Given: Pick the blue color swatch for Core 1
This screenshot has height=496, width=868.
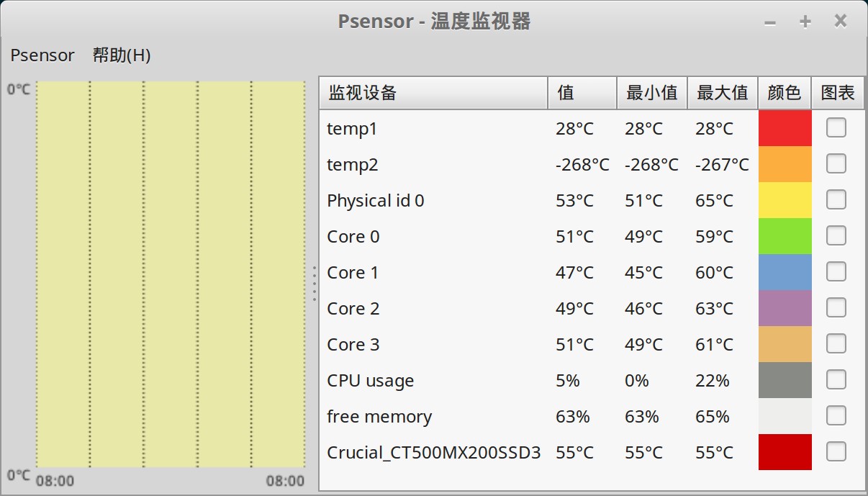Looking at the screenshot, I should [x=785, y=272].
